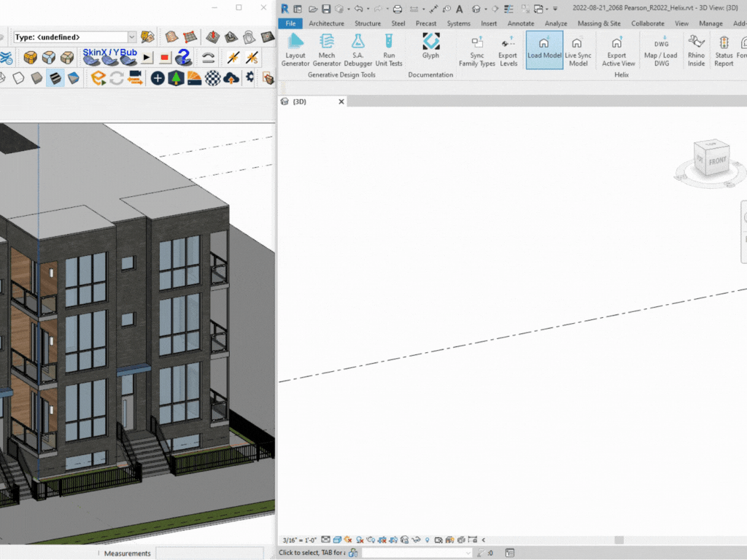Open the 3/16" = 1'-0" view scale selector
The image size is (747, 560).
pyautogui.click(x=299, y=540)
